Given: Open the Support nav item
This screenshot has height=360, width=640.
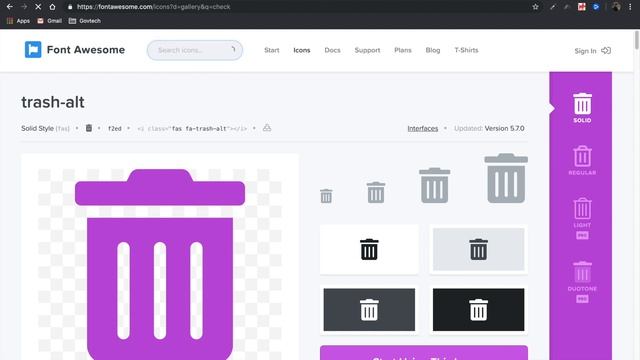Looking at the screenshot, I should point(367,50).
